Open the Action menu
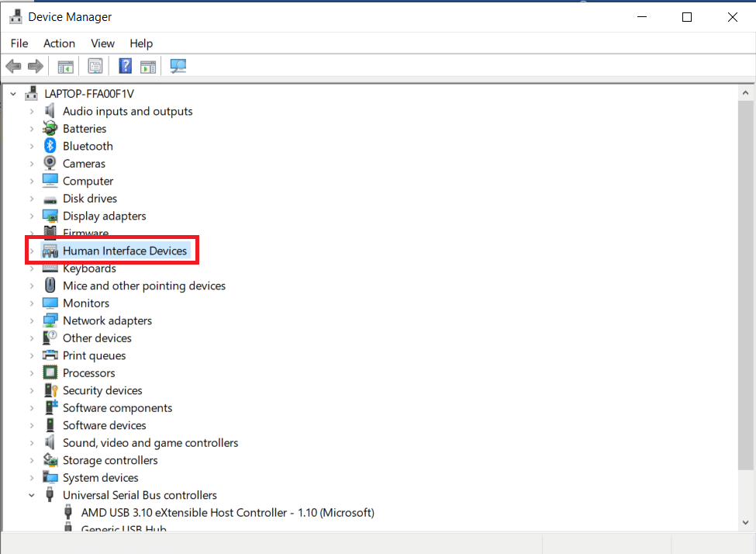Image resolution: width=756 pixels, height=554 pixels. [59, 43]
